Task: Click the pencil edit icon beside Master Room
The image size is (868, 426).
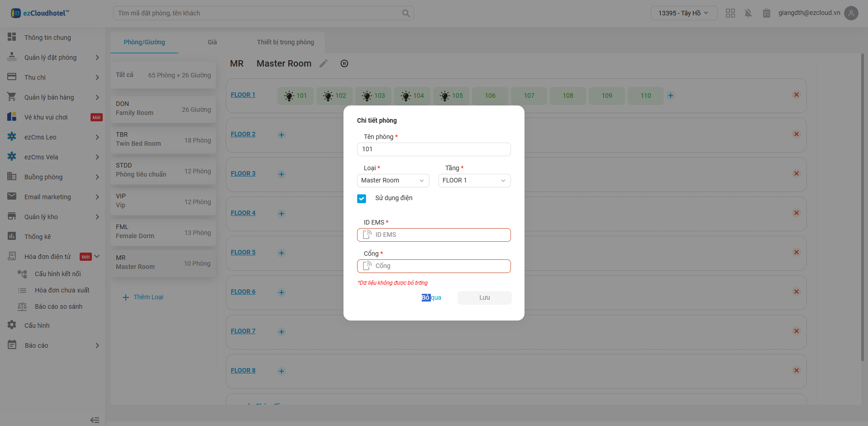Action: 323,64
